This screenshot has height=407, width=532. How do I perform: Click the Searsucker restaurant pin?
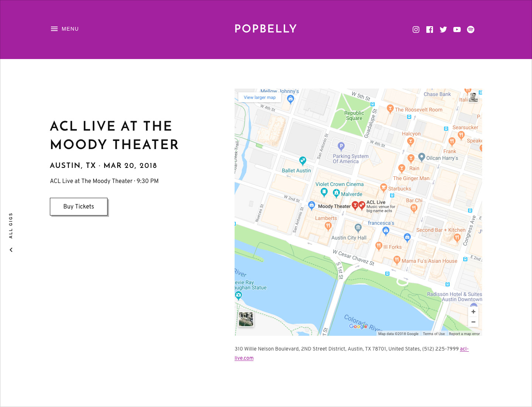click(x=461, y=135)
